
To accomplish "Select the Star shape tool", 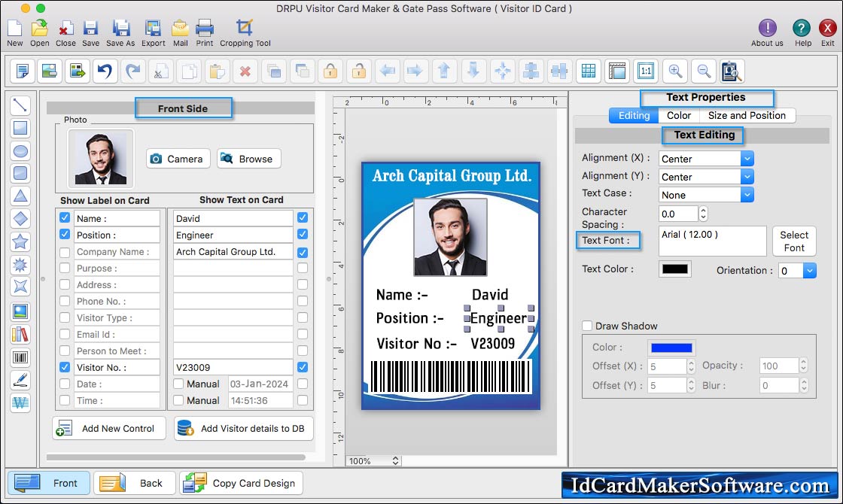I will (20, 241).
